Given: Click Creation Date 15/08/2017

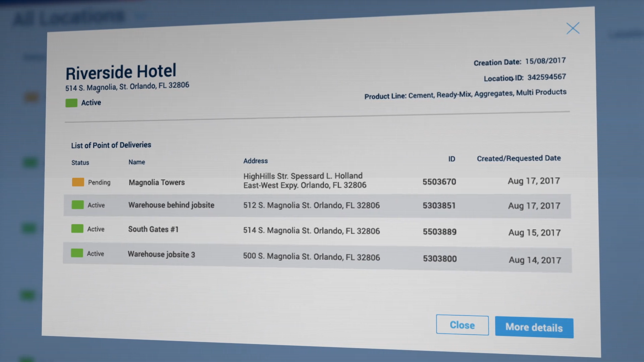Looking at the screenshot, I should [520, 62].
